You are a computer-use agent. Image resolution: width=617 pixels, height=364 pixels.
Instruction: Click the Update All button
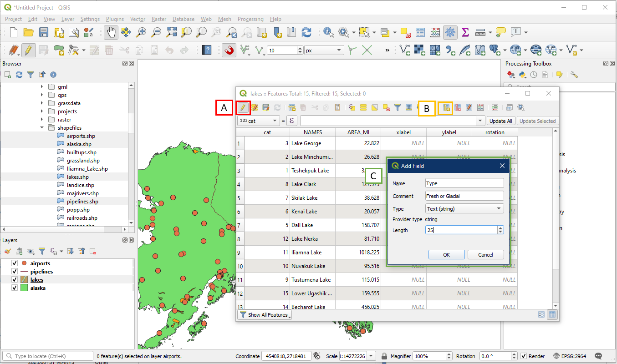click(501, 121)
